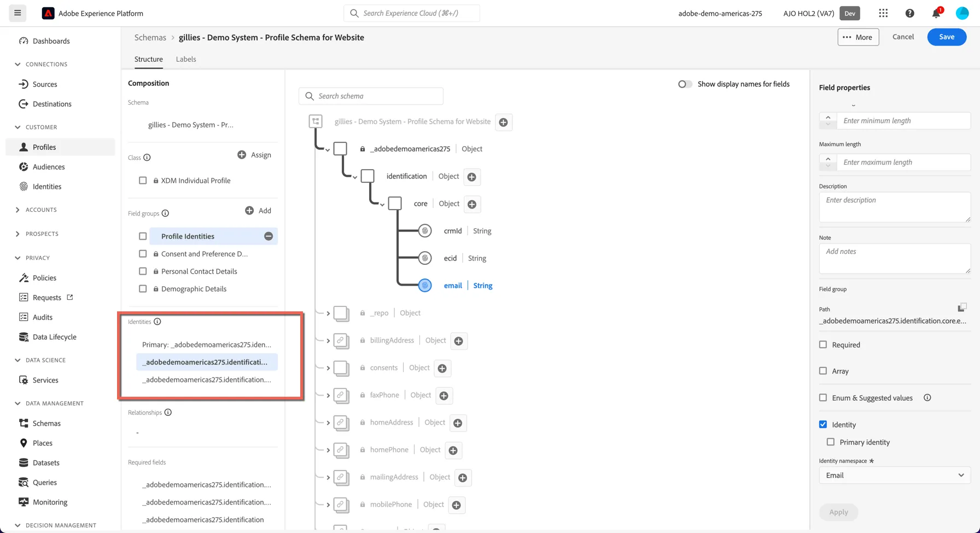Open the More options button
The image size is (980, 533).
click(858, 37)
